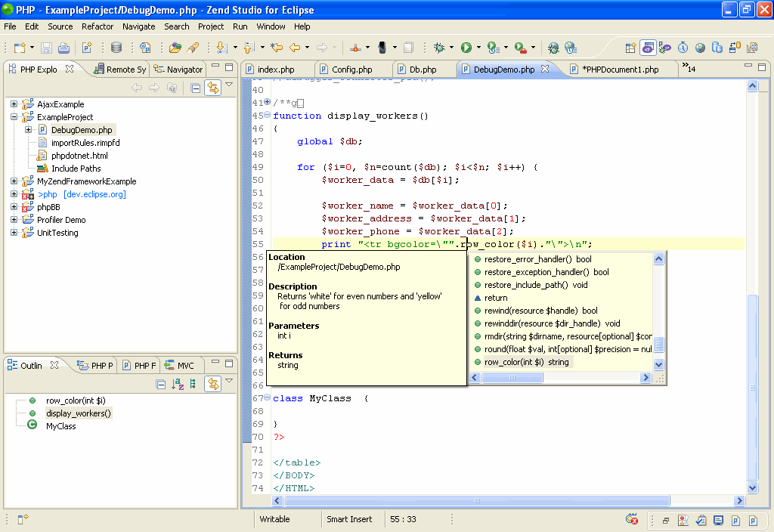
Task: Click the MyClass class icon in Outline
Action: click(x=32, y=425)
